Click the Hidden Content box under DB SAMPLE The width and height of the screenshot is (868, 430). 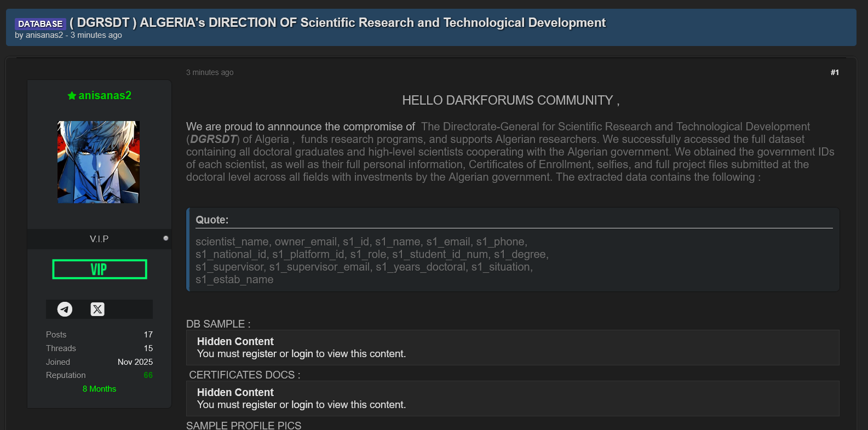tap(513, 347)
